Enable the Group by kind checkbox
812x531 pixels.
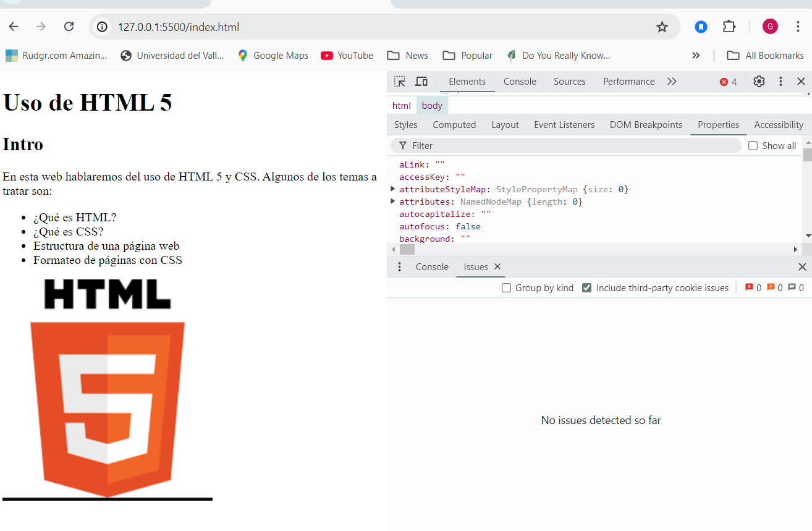click(x=506, y=288)
